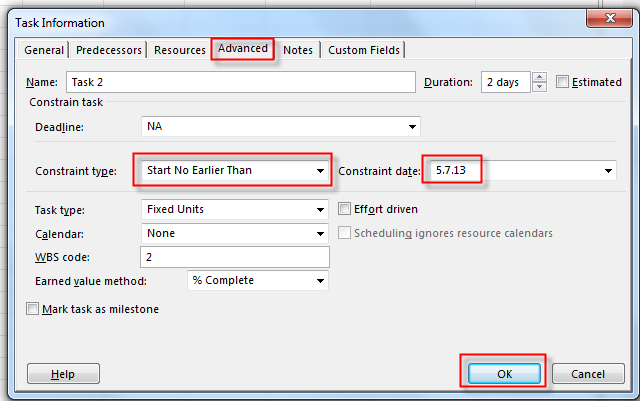The width and height of the screenshot is (640, 401).
Task: Expand the Task type dropdown
Action: pyautogui.click(x=320, y=210)
